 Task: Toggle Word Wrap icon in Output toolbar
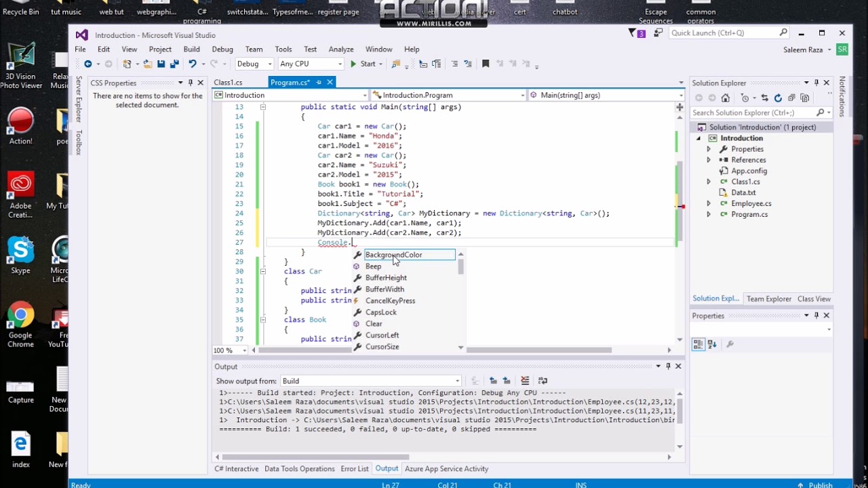[x=542, y=381]
